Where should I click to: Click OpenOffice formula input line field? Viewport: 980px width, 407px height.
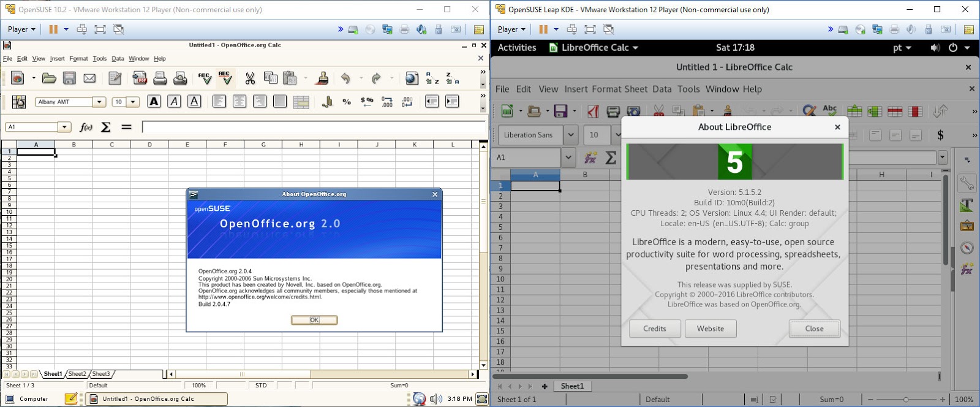coord(315,127)
